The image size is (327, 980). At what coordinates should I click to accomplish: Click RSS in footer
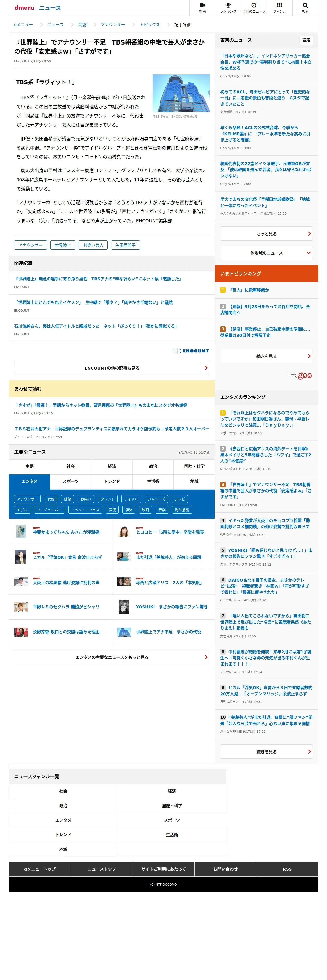tap(288, 869)
